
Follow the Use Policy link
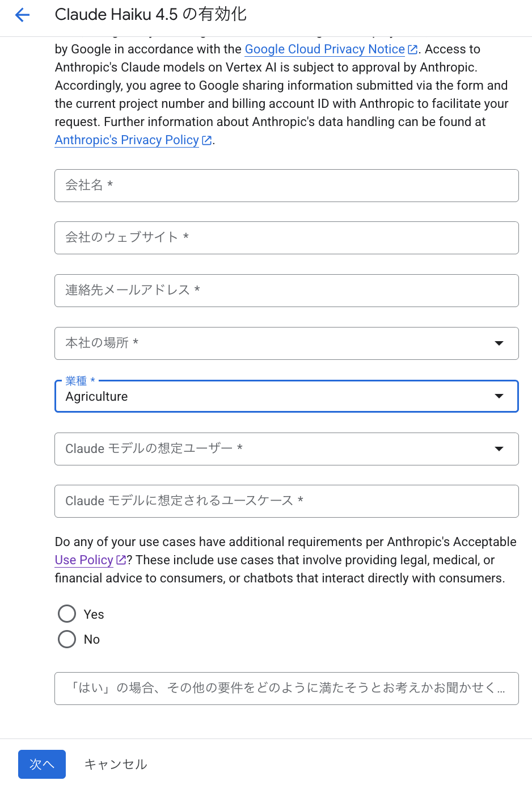click(x=84, y=560)
